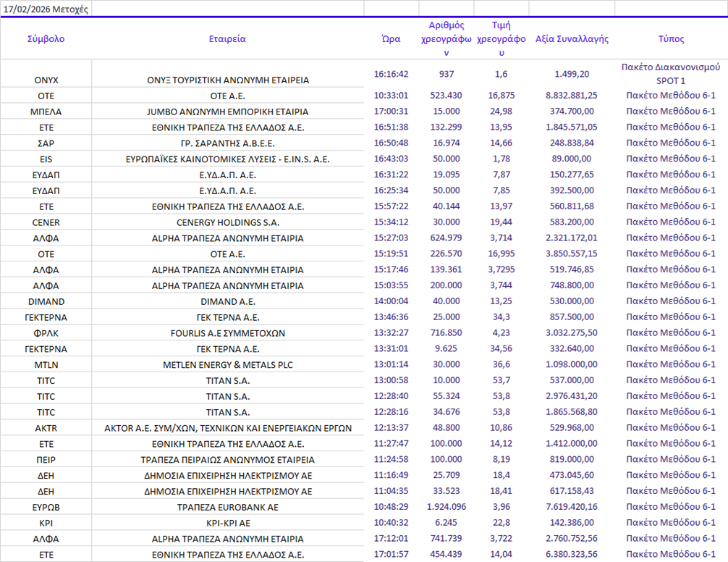Select time cell 10:33:01
Screen dimensions: 728x562
(x=391, y=96)
